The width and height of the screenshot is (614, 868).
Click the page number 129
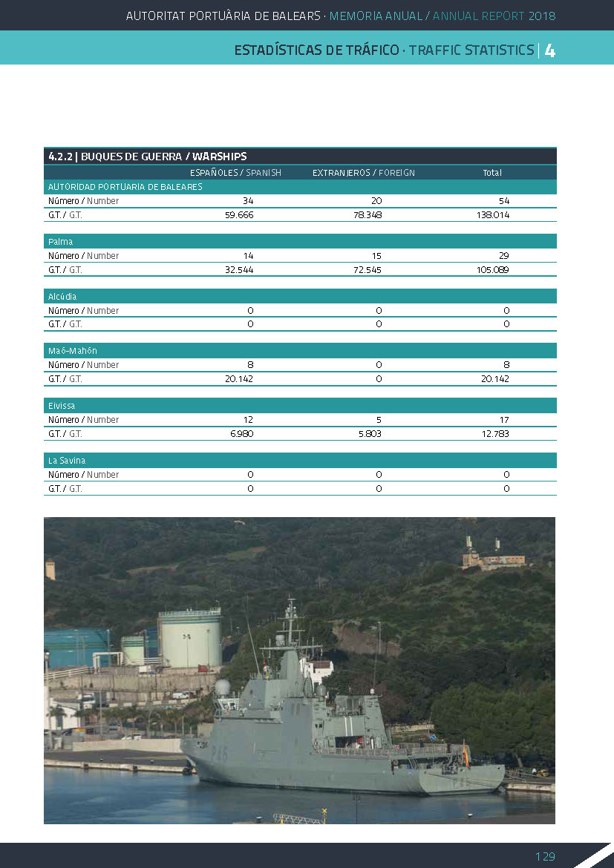(545, 856)
